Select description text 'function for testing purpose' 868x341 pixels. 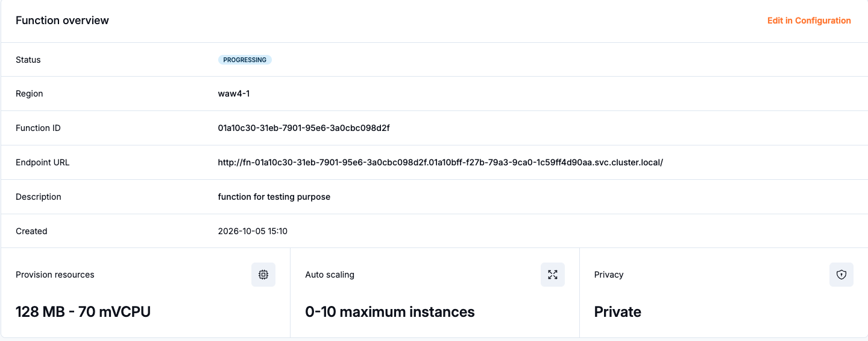(x=274, y=197)
